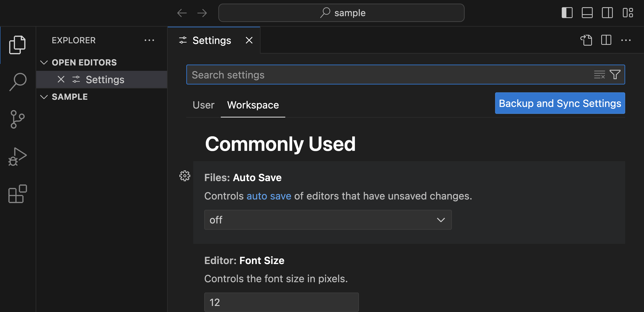Open Source Control view
This screenshot has width=644, height=312.
[17, 119]
